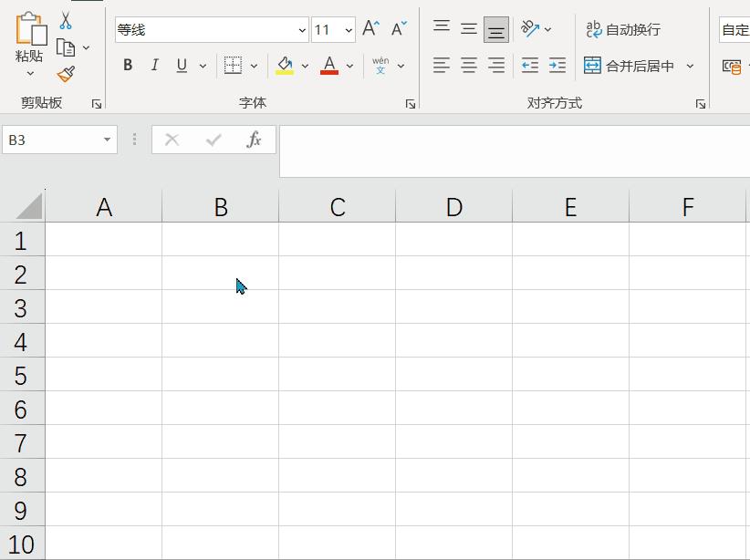Click the phonetic guide wén icon
The image size is (750, 560).
[380, 65]
